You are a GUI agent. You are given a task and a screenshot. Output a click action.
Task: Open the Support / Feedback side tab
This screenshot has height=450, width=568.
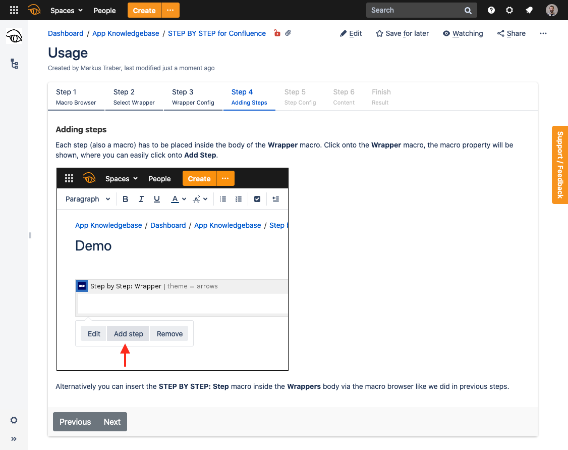560,165
